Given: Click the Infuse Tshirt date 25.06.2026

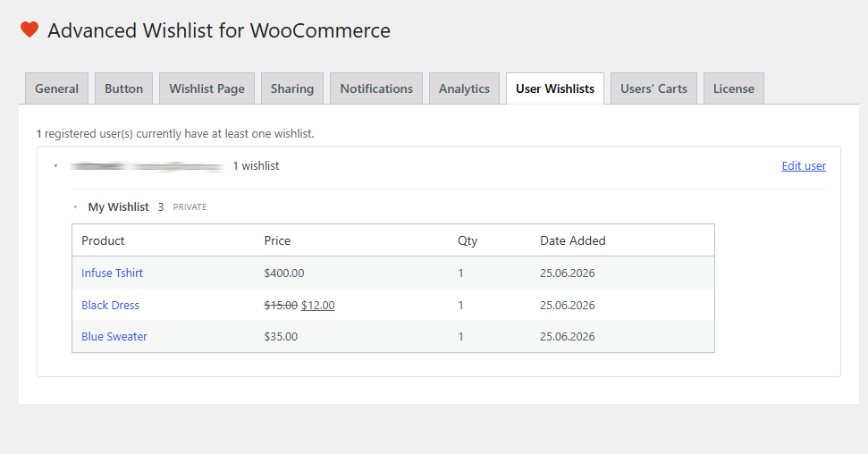Looking at the screenshot, I should pos(568,273).
